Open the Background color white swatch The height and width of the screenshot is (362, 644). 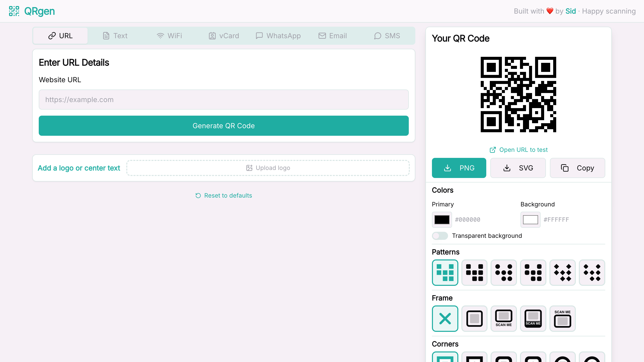[x=531, y=220]
